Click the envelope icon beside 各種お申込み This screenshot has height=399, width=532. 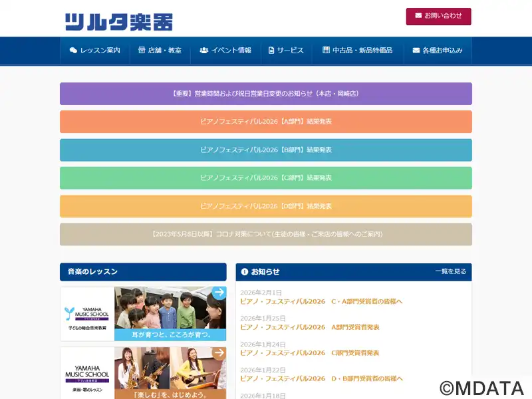click(416, 51)
